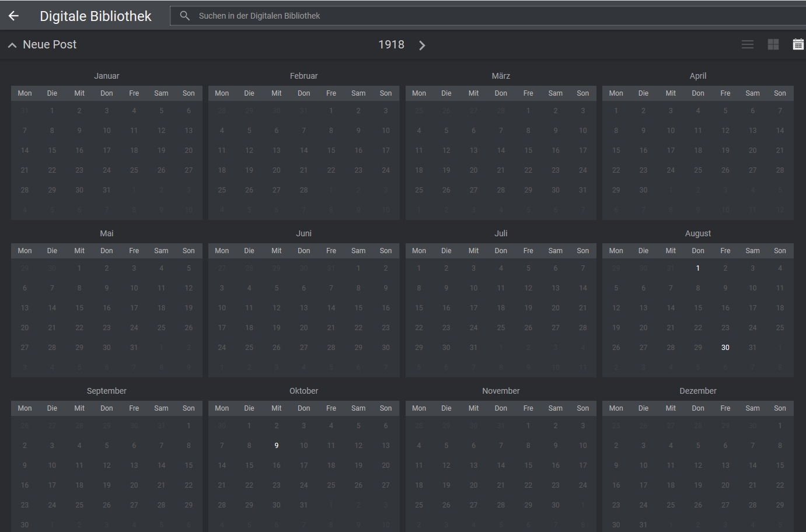Click day 10 in Oktober
806x532 pixels.
[304, 446]
